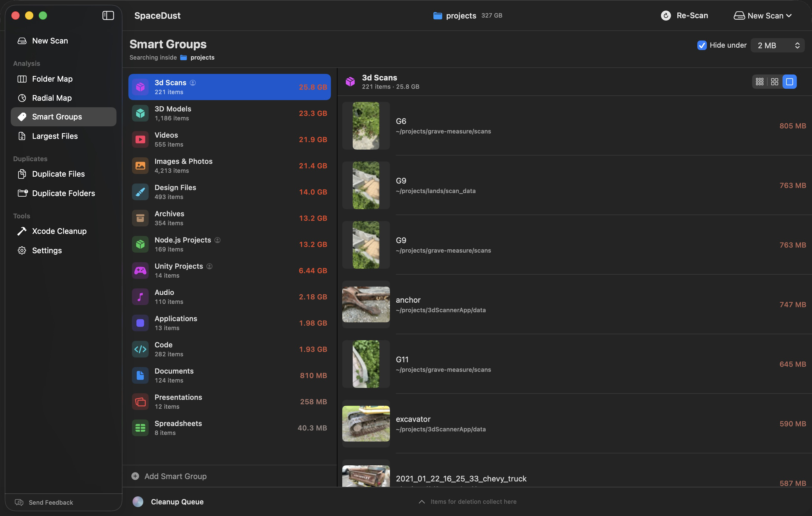
Task: Click the plus icon for Add Smart Group
Action: click(x=135, y=476)
